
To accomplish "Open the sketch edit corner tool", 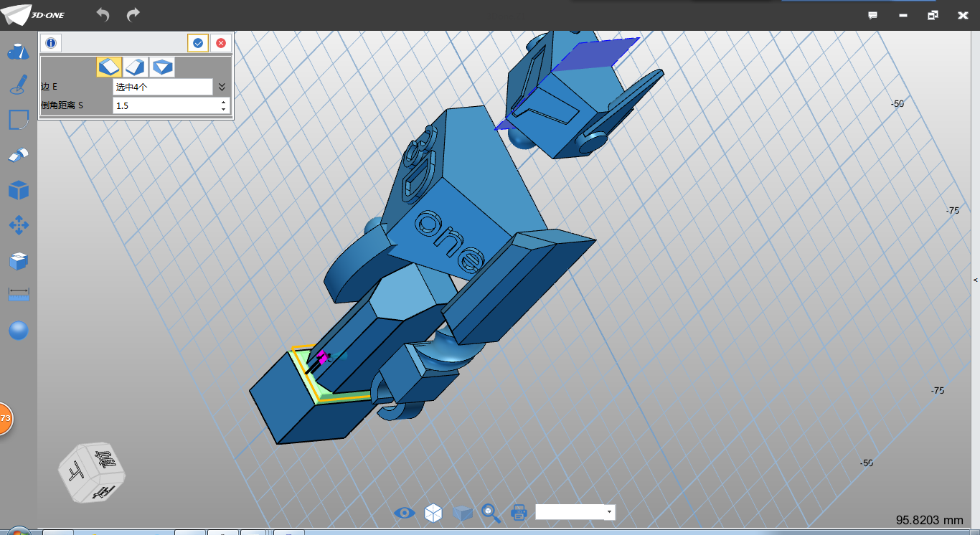I will click(x=18, y=120).
